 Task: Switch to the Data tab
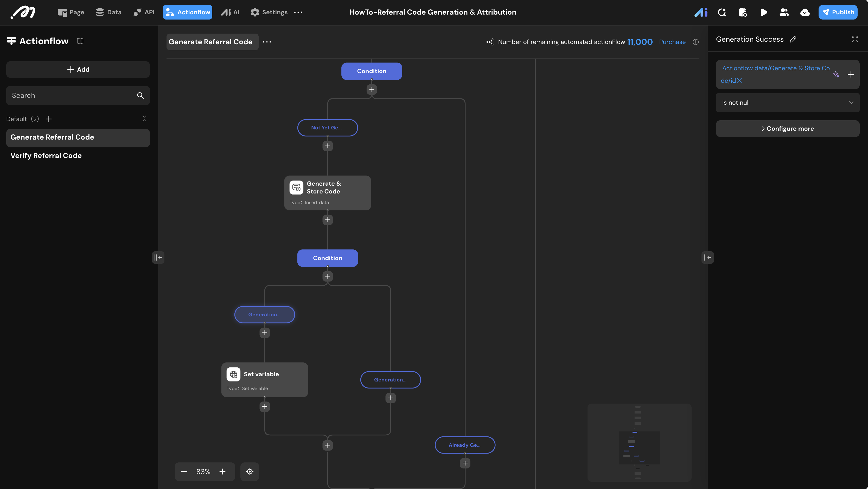click(x=108, y=12)
